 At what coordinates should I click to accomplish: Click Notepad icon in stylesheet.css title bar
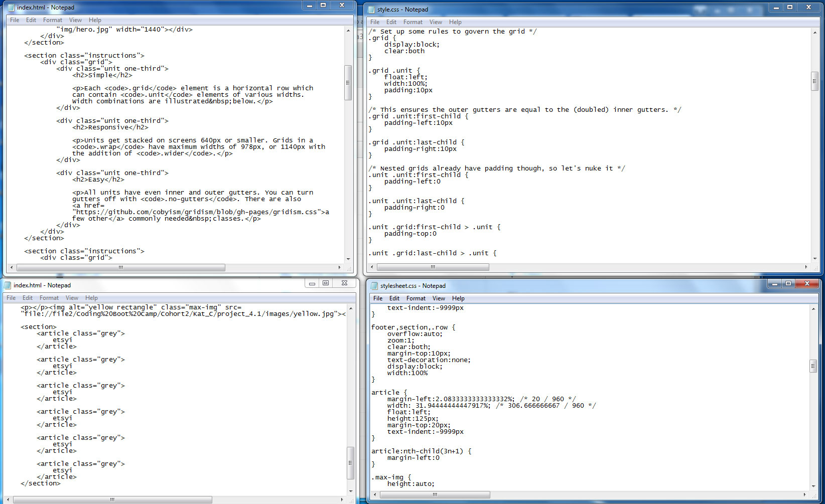pyautogui.click(x=374, y=286)
